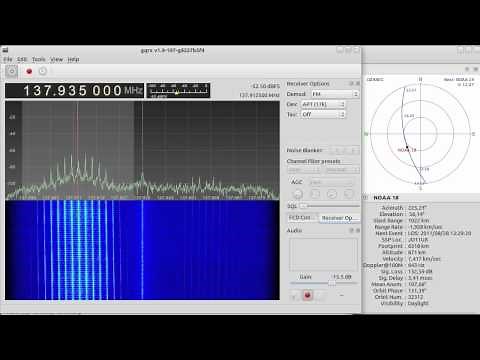This screenshot has height=360, width=480.
Task: Close the Receiver Options panel
Action: (x=358, y=83)
